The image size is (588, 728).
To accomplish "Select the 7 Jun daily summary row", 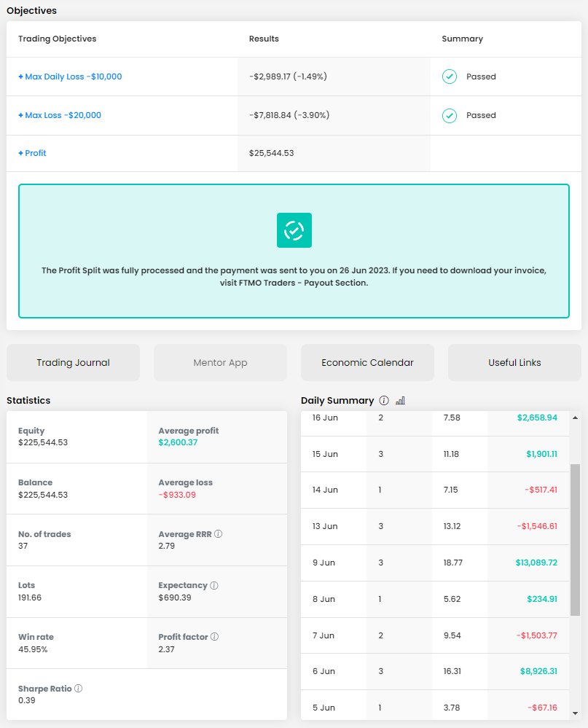I will pyautogui.click(x=435, y=635).
